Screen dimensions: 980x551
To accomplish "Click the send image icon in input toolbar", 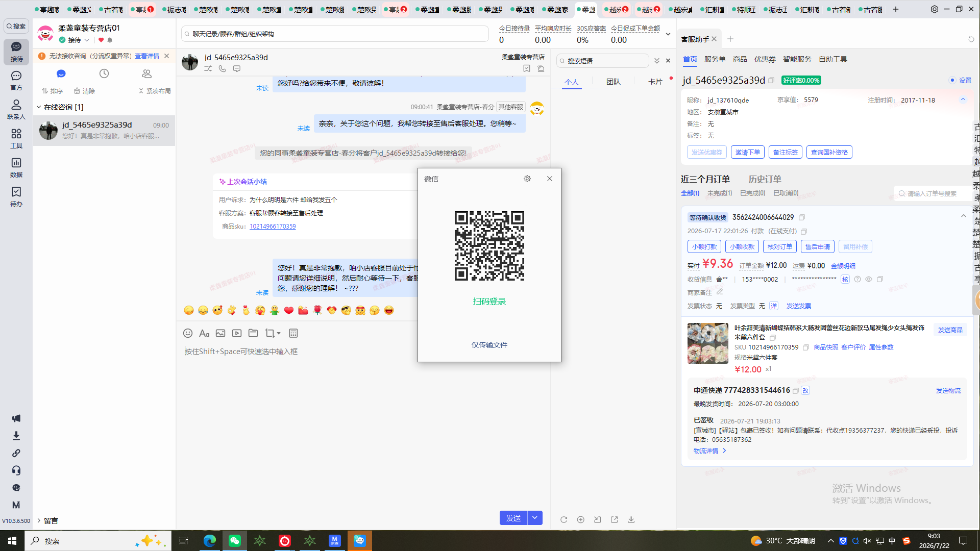I will 220,333.
